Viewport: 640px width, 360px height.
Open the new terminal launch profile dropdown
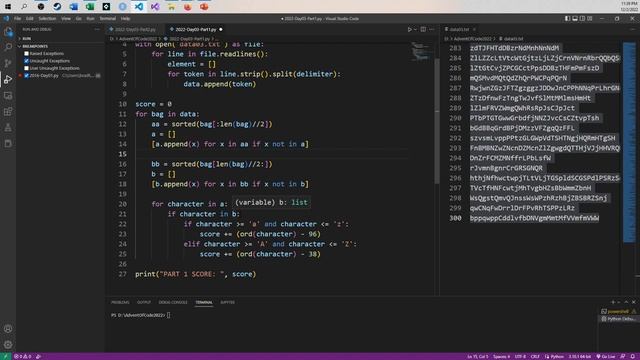tap(619, 302)
